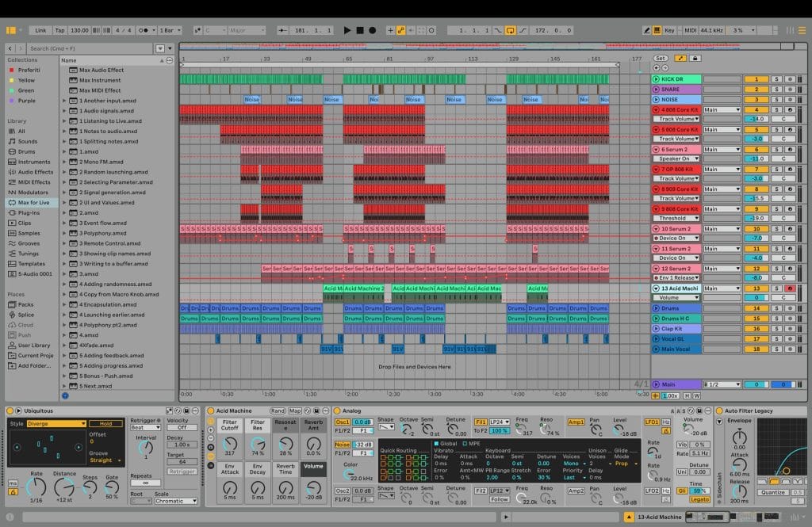Enable MPE in the Analog device
The width and height of the screenshot is (812, 527).
pyautogui.click(x=465, y=443)
